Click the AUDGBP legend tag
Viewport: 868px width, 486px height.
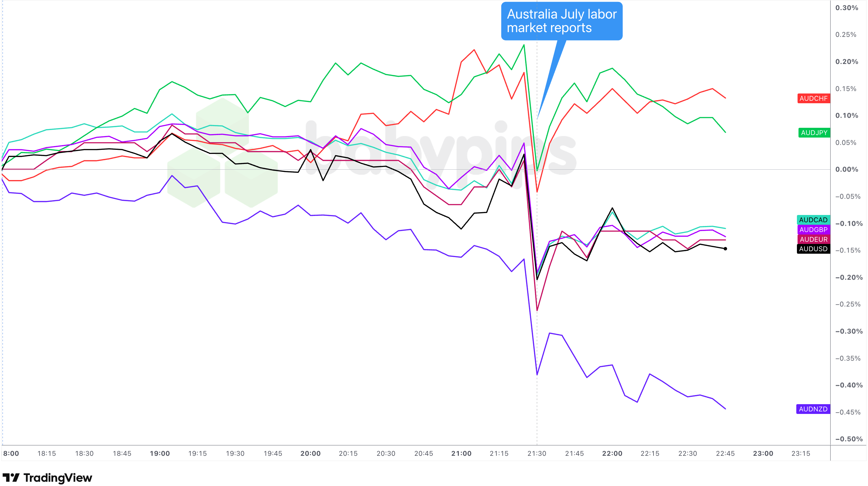(x=813, y=230)
